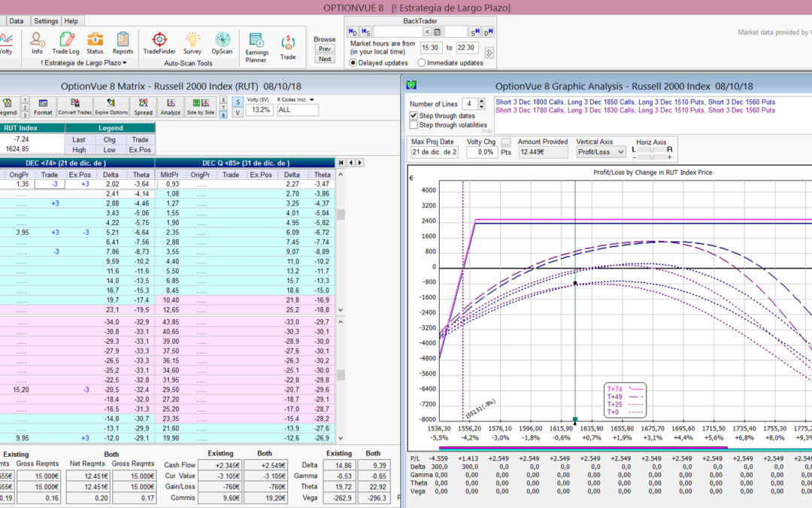The width and height of the screenshot is (812, 508).
Task: Click the Max Proj Date field
Action: (434, 152)
